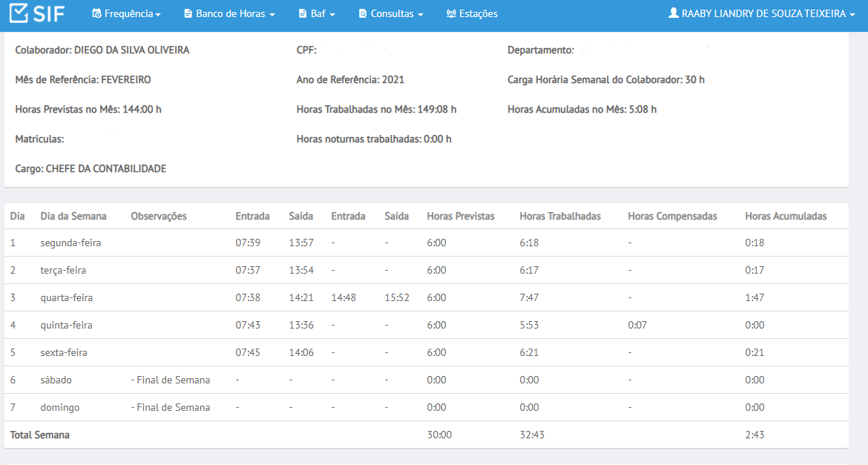Open the Consultas dropdown arrow
The image size is (868, 465).
coord(420,15)
